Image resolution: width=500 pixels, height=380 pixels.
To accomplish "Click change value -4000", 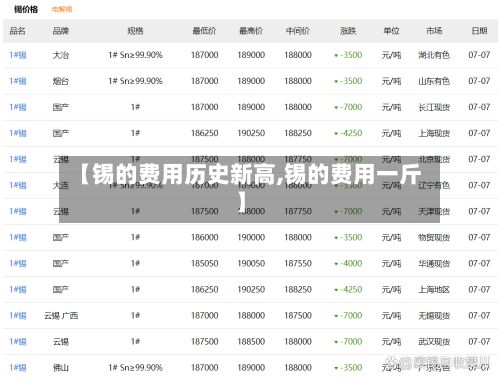I will [348, 263].
